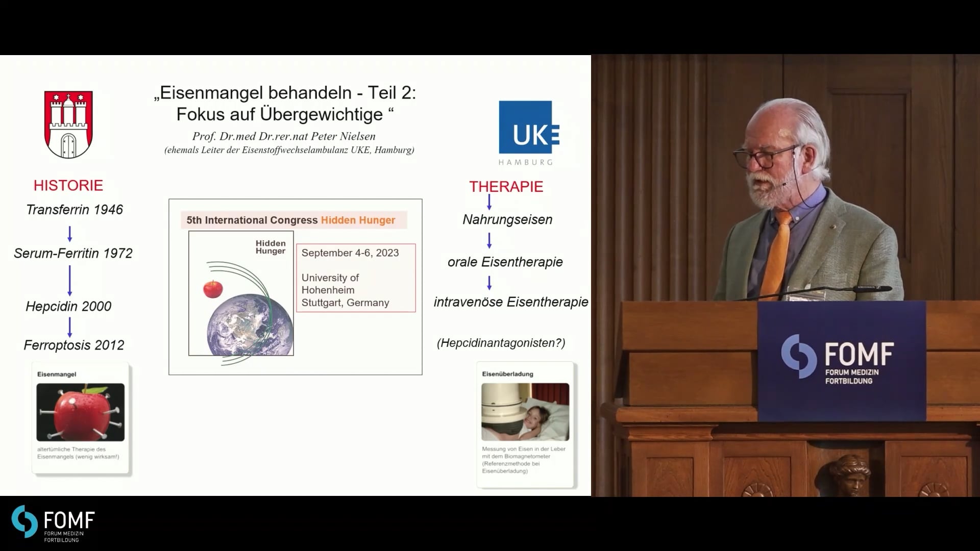Viewport: 980px width, 551px height.
Task: Click arrow between Nahrungseisen and orale Eisentherapie
Action: 489,240
